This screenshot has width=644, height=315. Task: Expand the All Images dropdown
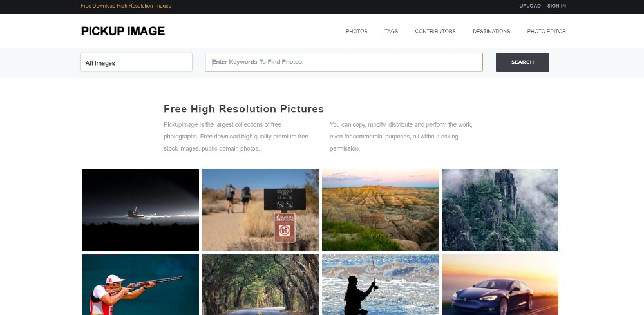click(137, 62)
